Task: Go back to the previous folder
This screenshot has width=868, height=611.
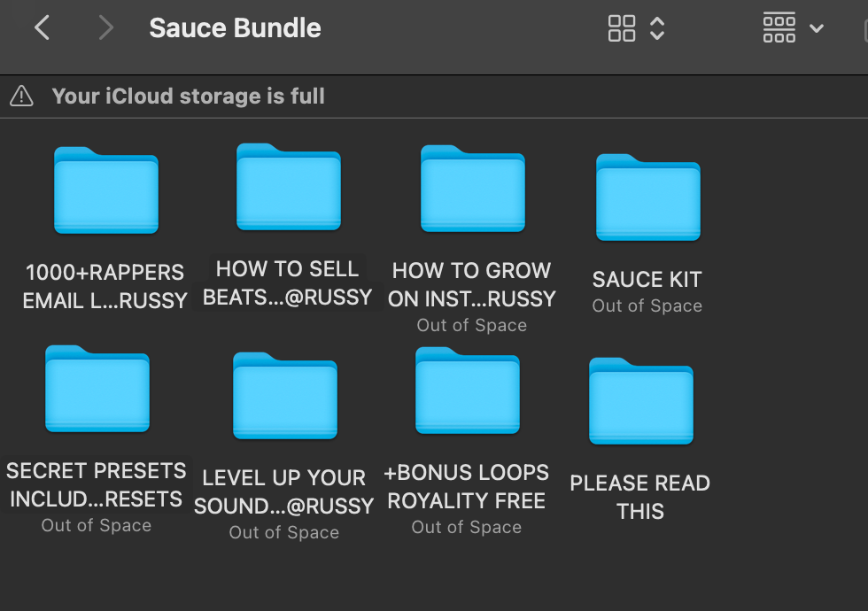Action: point(42,28)
